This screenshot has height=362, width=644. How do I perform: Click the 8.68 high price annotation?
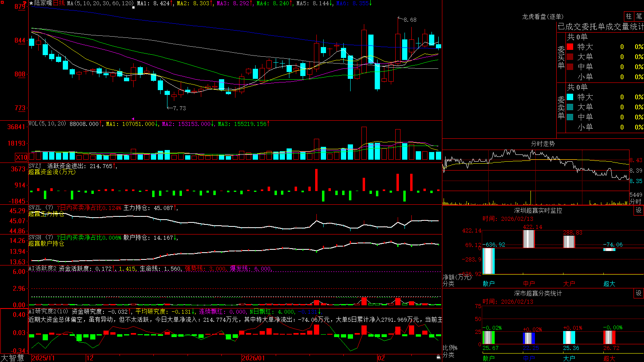click(410, 20)
